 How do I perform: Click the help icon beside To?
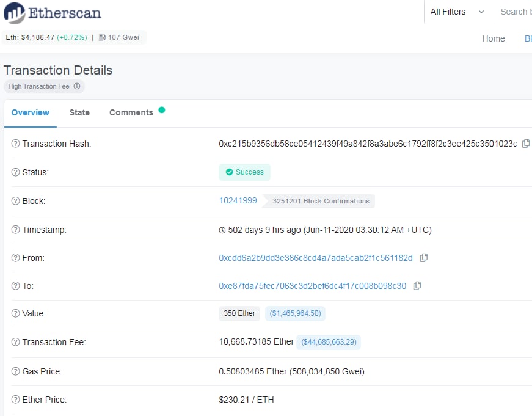16,286
